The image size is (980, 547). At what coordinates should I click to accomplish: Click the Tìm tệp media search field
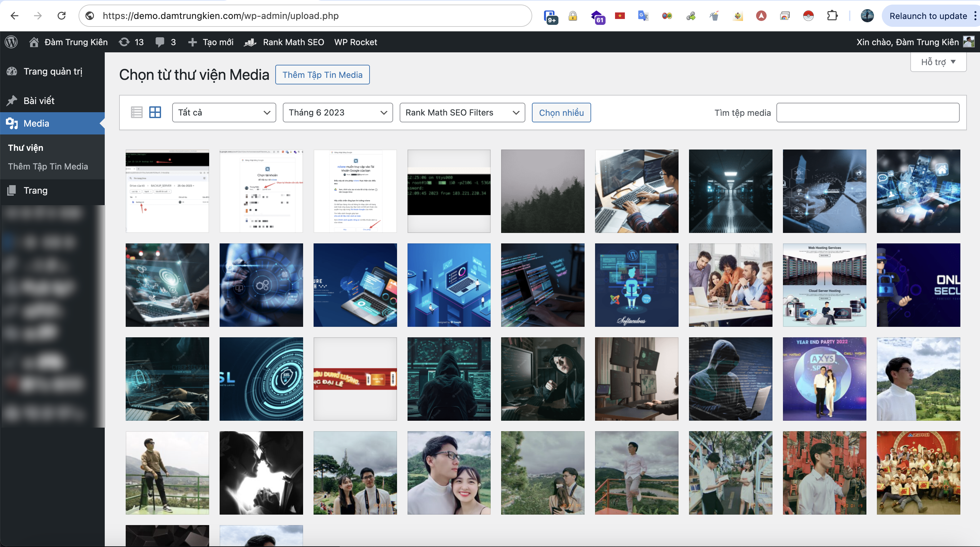(x=868, y=113)
